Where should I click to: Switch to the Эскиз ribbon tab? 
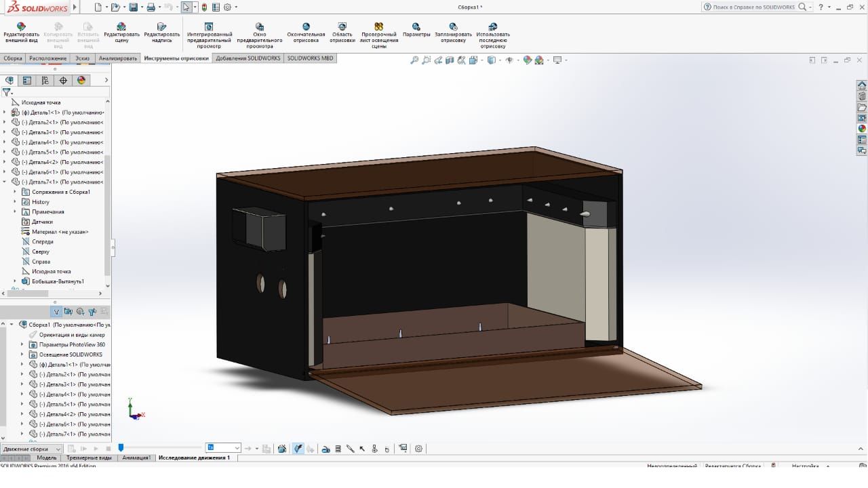coord(82,58)
